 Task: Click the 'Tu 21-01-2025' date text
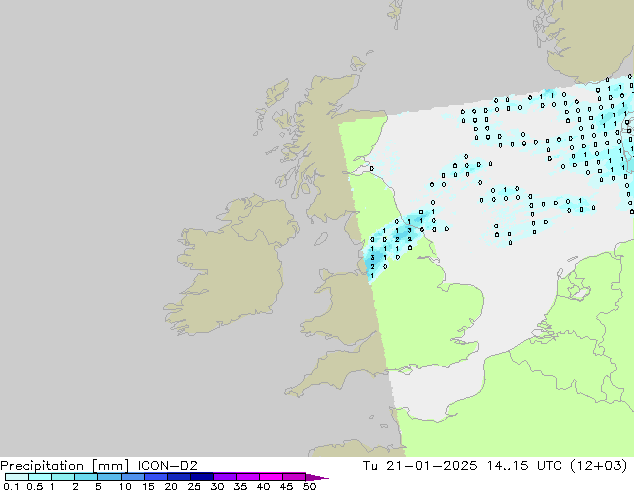click(420, 466)
